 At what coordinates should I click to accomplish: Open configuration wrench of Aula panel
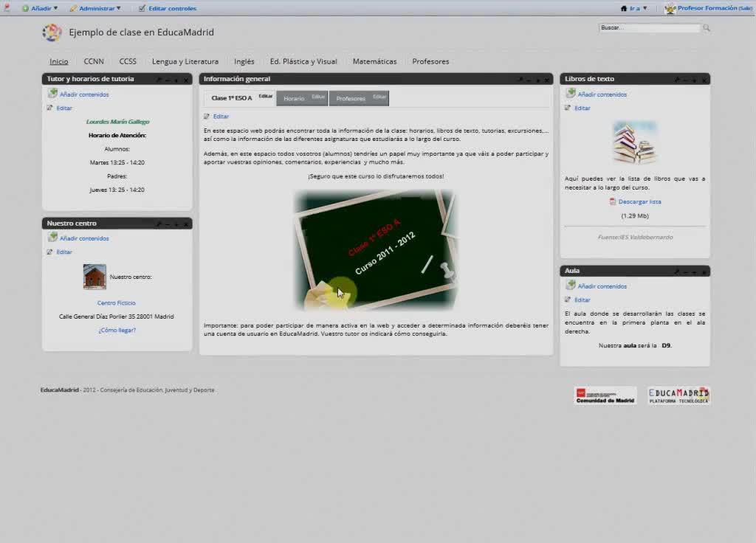[677, 271]
